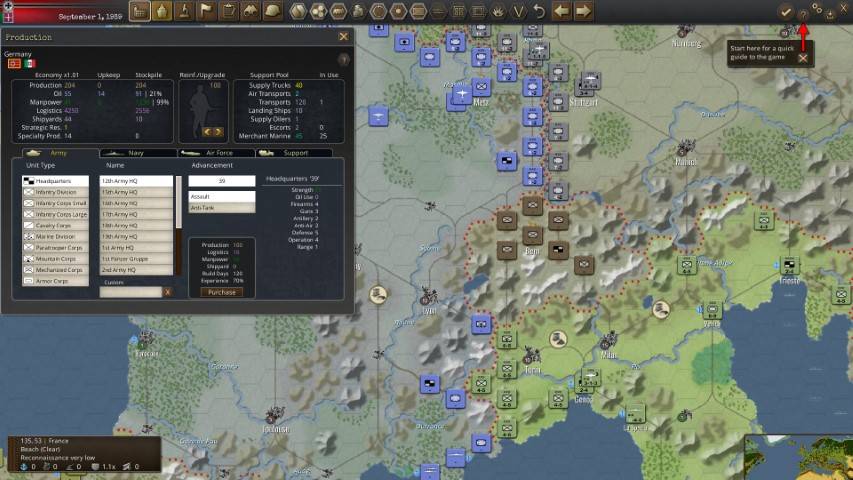Screen dimensions: 853x480
Task: Click the unit name list scrollbar
Action: coord(179,200)
